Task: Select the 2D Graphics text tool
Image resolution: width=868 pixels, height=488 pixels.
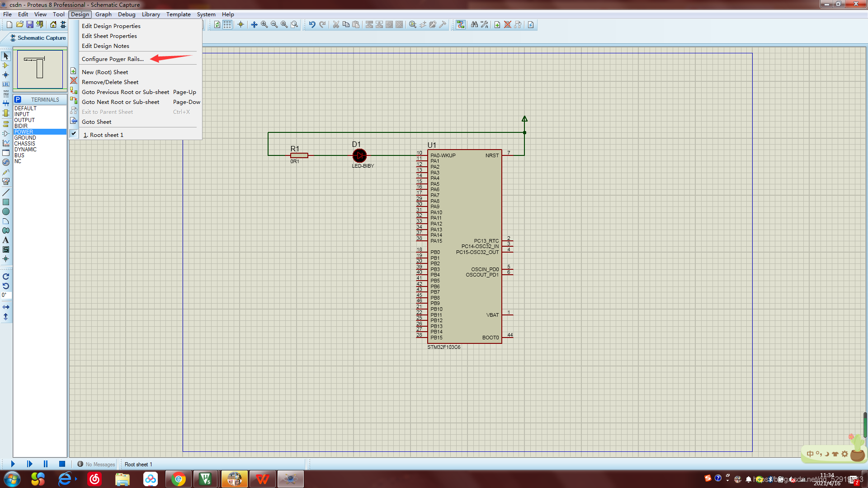Action: click(6, 240)
